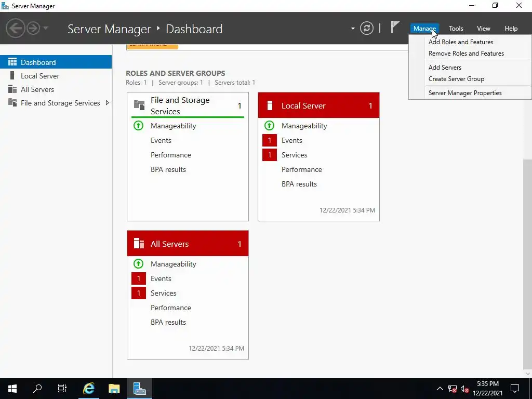Click File and Storage Services sidebar icon
Image resolution: width=532 pixels, height=399 pixels.
coord(12,102)
